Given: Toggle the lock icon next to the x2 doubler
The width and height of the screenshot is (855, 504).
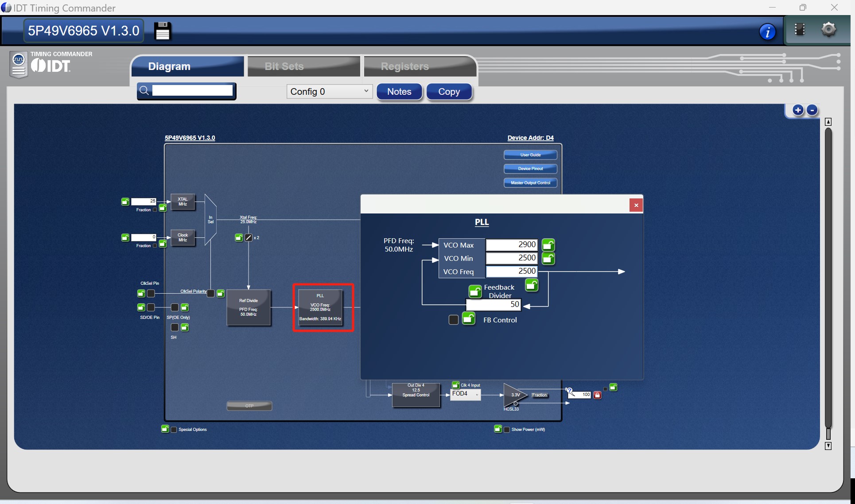Looking at the screenshot, I should pos(239,238).
